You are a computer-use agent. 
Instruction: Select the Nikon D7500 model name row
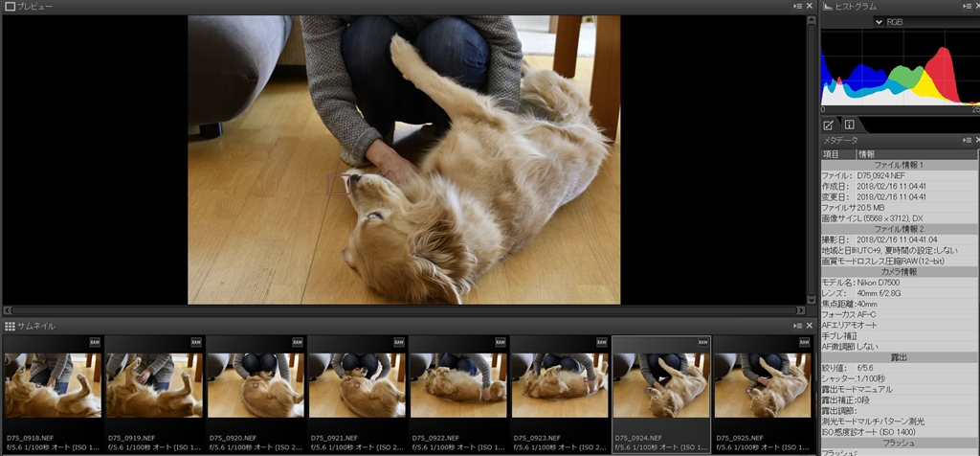(x=899, y=283)
